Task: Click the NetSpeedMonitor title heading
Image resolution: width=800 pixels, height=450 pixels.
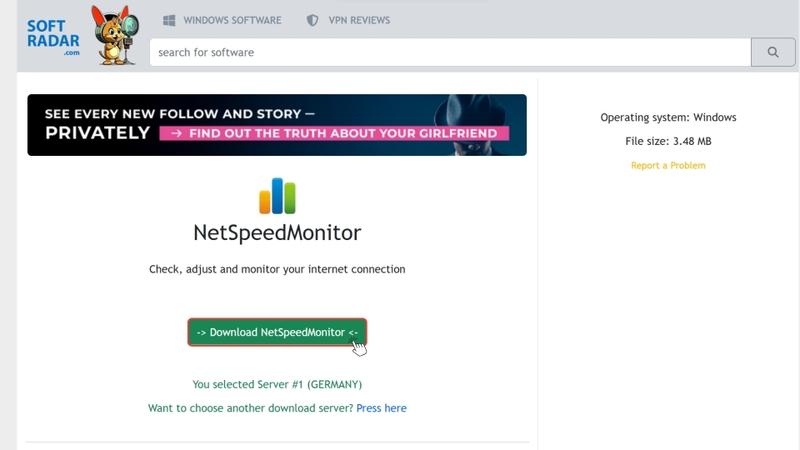Action: [277, 233]
